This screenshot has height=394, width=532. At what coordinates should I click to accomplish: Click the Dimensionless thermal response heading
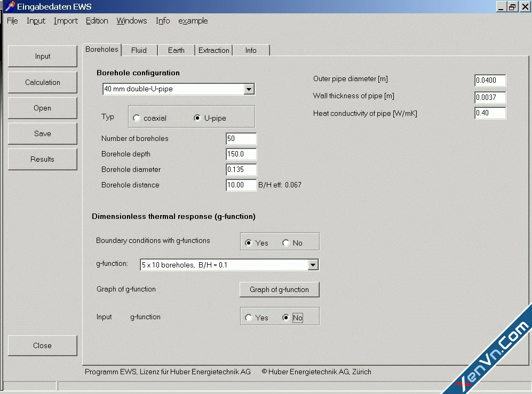pyautogui.click(x=174, y=217)
